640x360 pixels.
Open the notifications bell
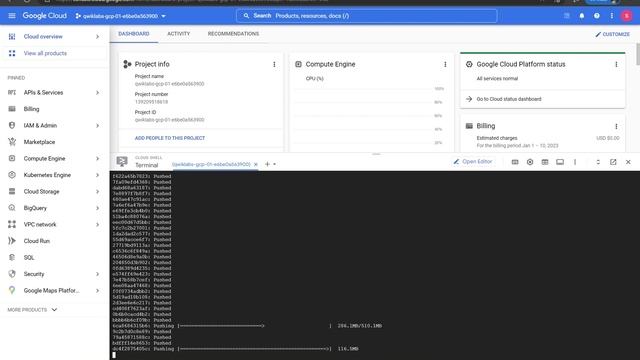(582, 16)
